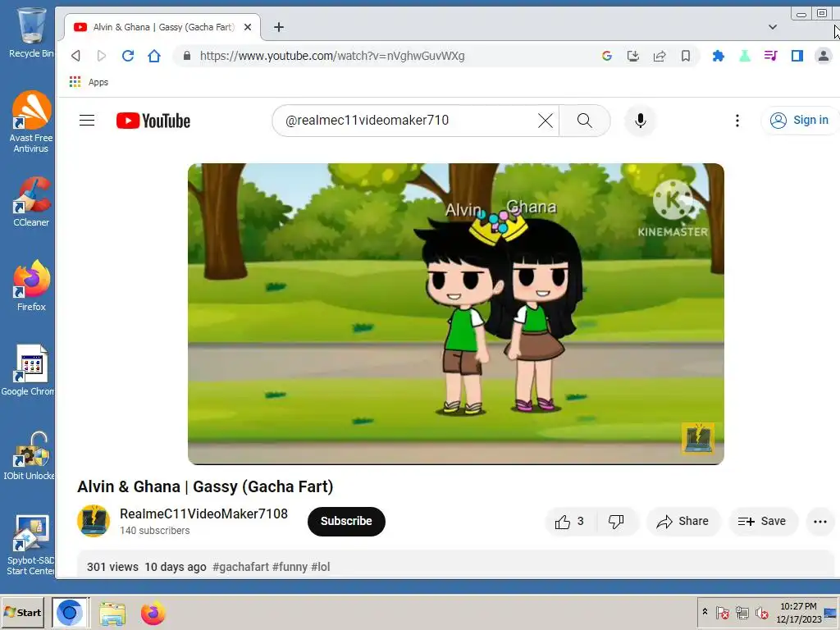The width and height of the screenshot is (840, 630).
Task: Go back using browser back arrow
Action: point(76,56)
